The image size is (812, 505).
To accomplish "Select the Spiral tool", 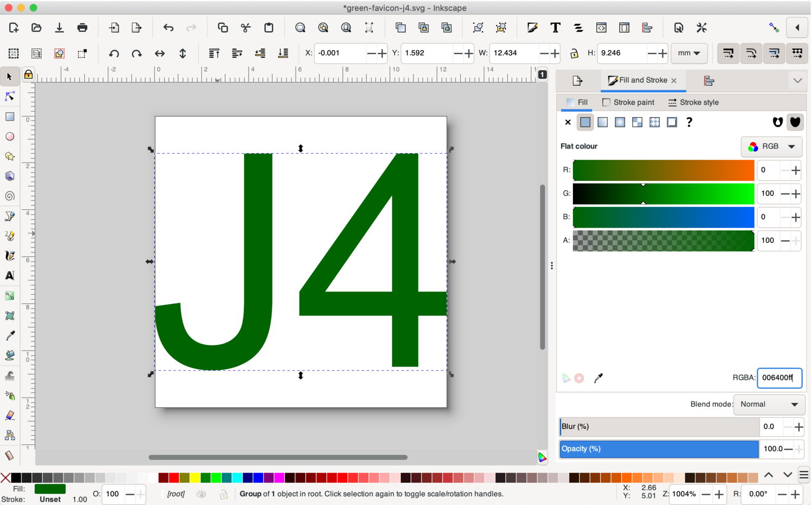I will pos(10,196).
